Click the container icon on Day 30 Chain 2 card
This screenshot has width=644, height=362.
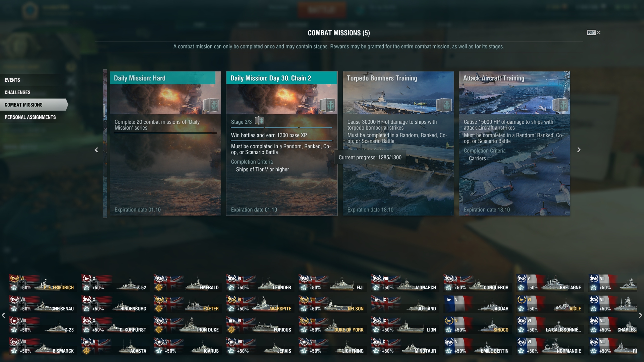click(327, 105)
